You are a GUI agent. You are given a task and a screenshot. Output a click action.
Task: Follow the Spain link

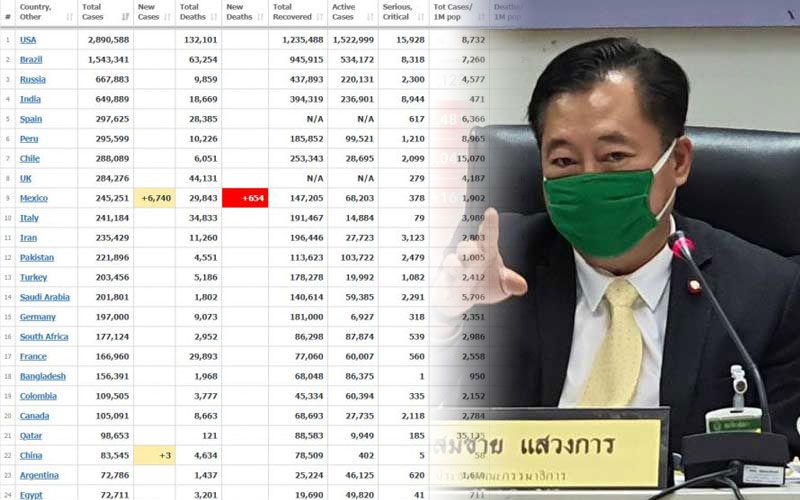tap(31, 119)
